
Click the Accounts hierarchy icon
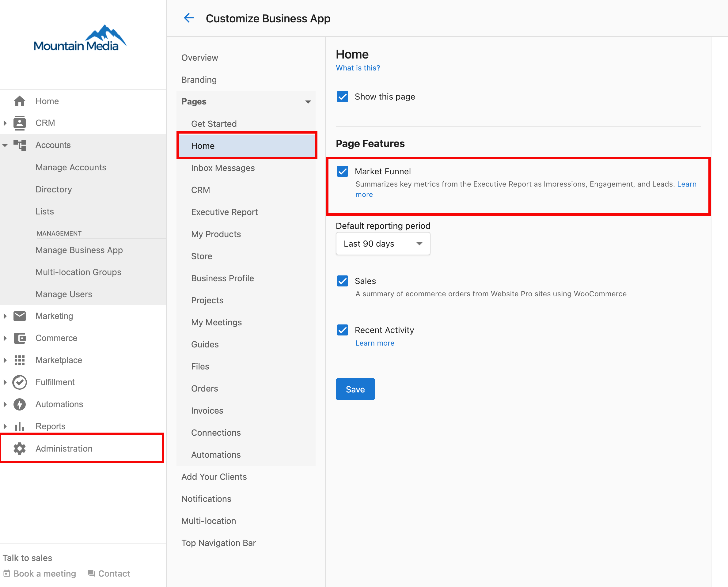[x=20, y=145]
